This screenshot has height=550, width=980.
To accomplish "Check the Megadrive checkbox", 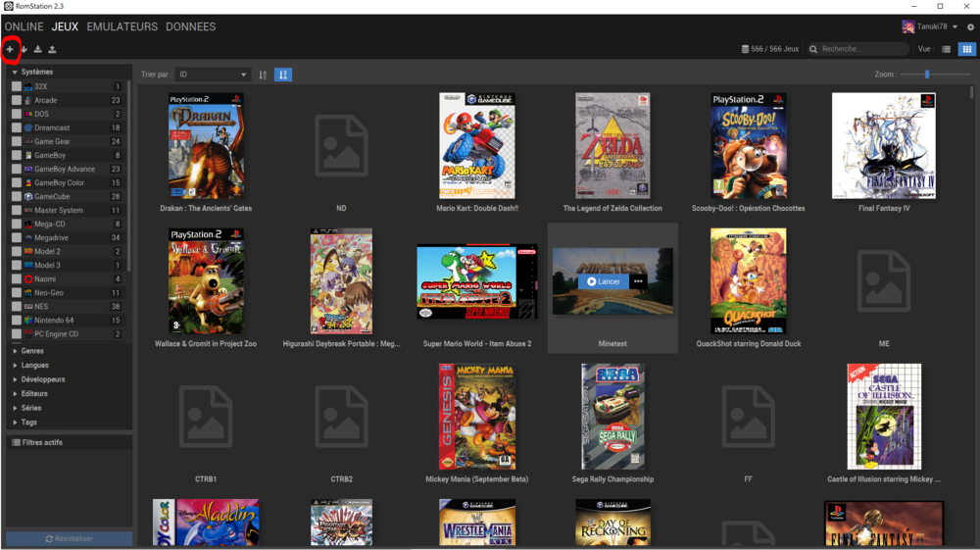I will (x=17, y=237).
